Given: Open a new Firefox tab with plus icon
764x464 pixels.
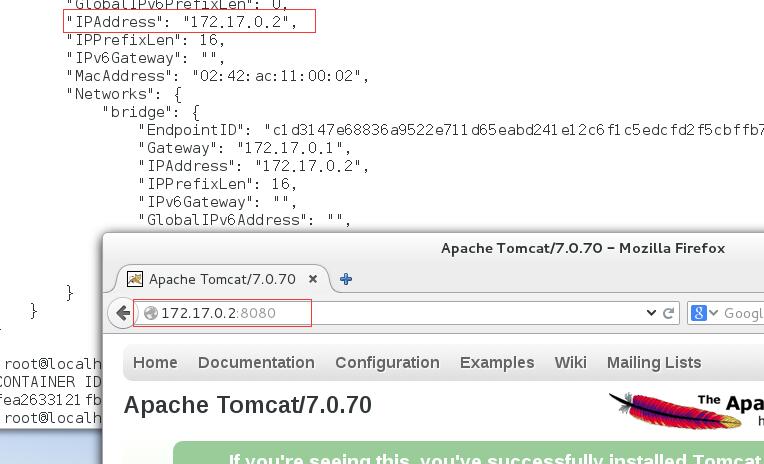Looking at the screenshot, I should [x=346, y=279].
